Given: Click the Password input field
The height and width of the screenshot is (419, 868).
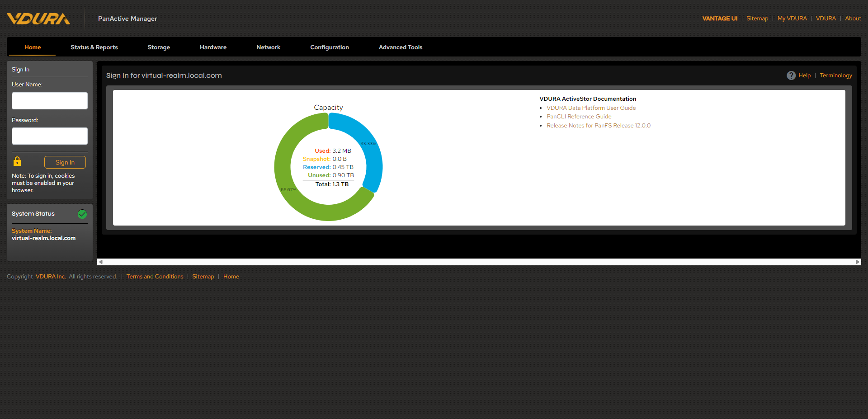Looking at the screenshot, I should tap(50, 136).
